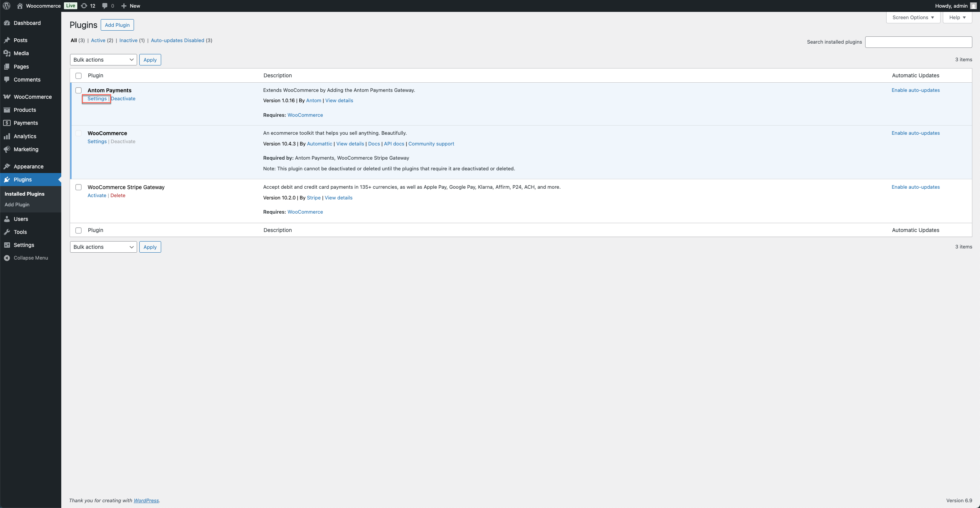Click the Users person icon
The image size is (980, 508).
click(x=7, y=219)
